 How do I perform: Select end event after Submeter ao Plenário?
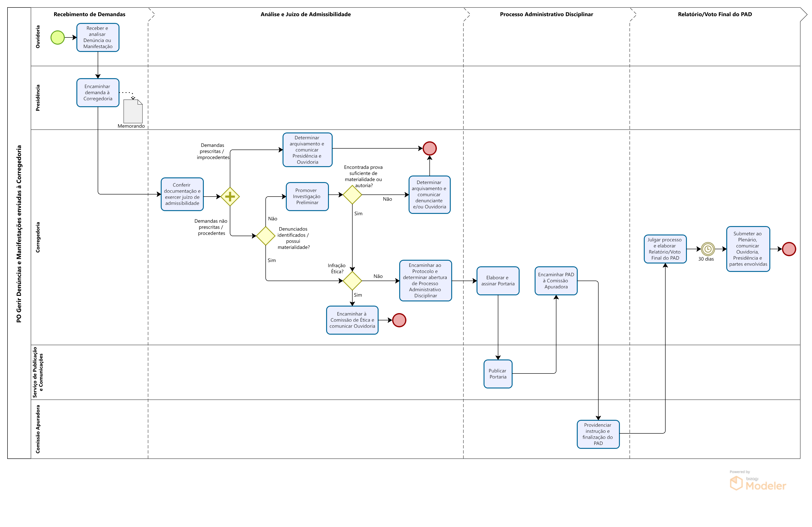coord(789,249)
